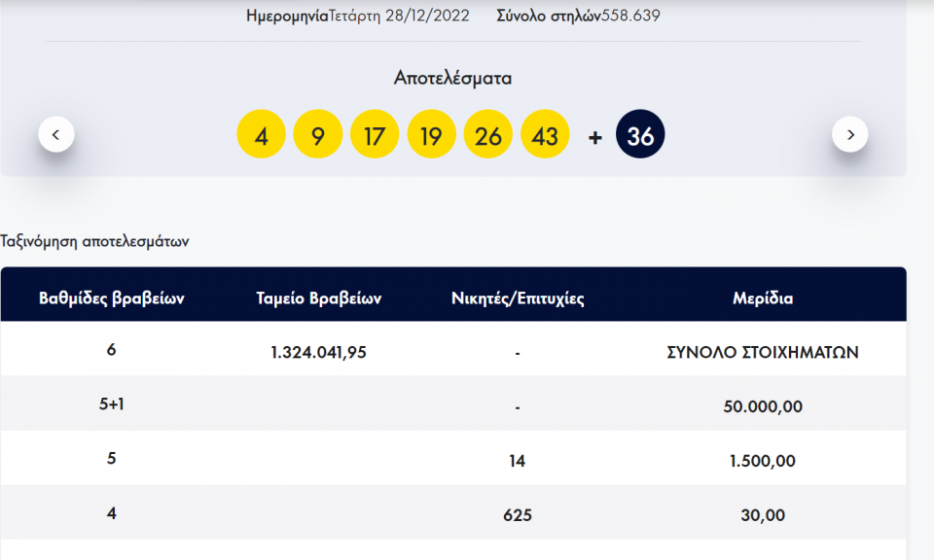The image size is (934, 560).
Task: Select the yellow ball numbered 43
Action: tap(545, 135)
